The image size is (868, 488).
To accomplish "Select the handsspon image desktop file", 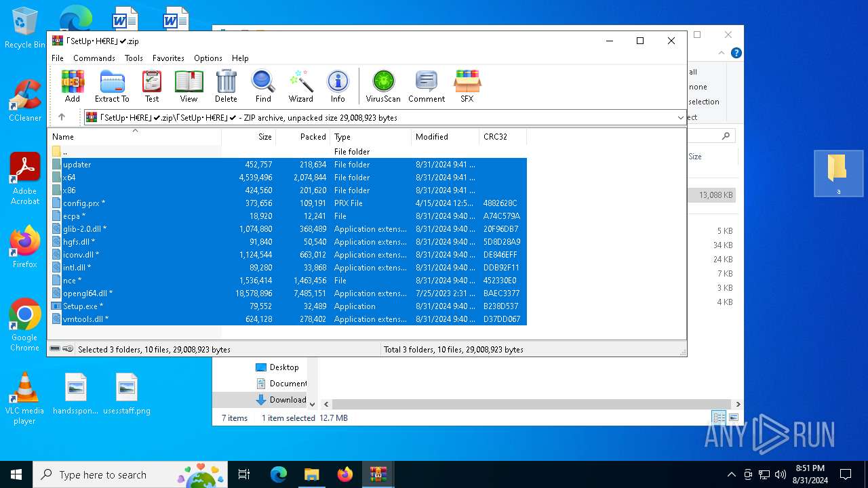I will coord(76,394).
